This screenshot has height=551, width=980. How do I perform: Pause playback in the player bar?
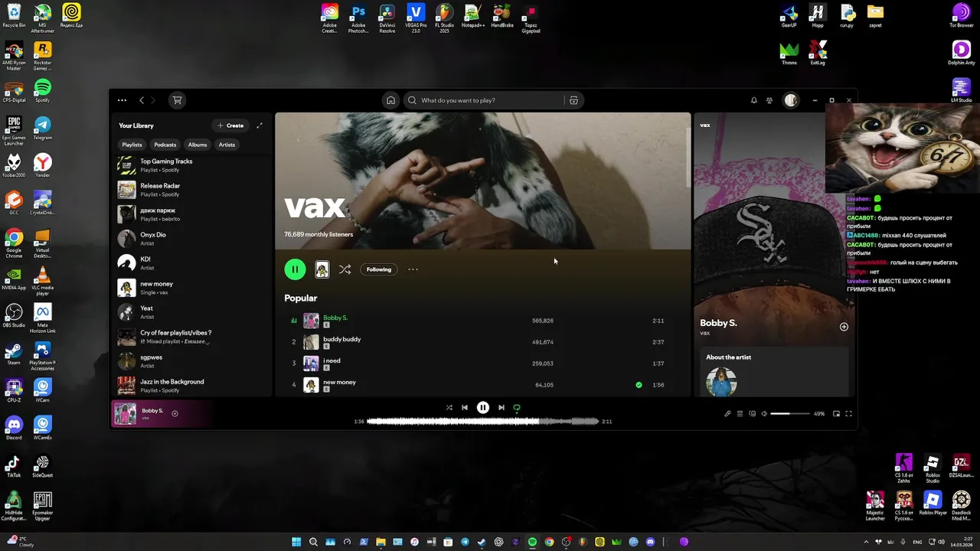coord(483,408)
